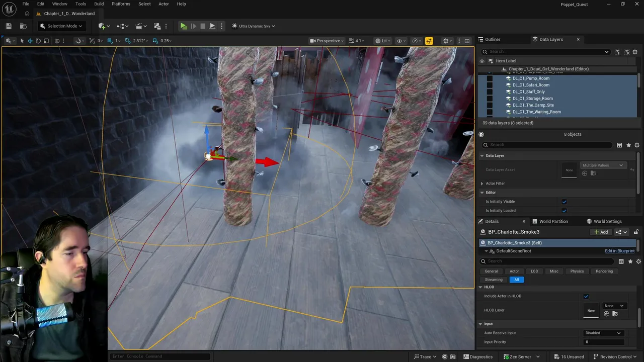The width and height of the screenshot is (644, 362).
Task: Switch to the World Partition tab
Action: click(553, 221)
